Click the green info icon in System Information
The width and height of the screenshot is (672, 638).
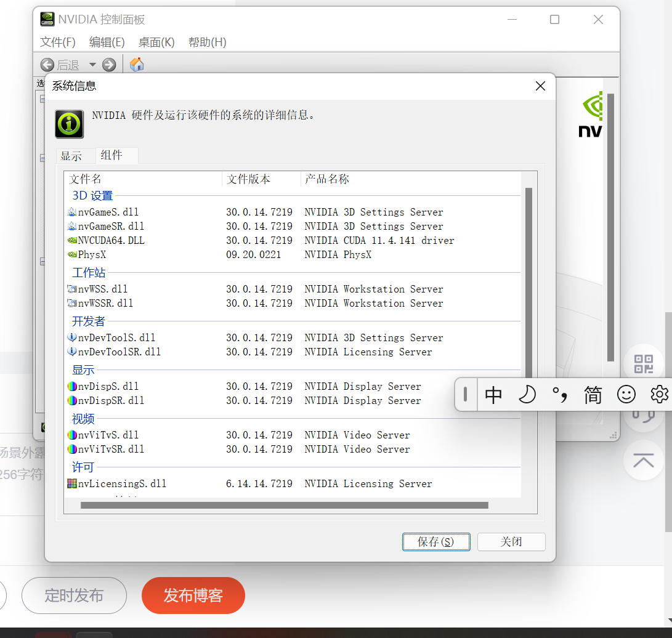coord(70,124)
